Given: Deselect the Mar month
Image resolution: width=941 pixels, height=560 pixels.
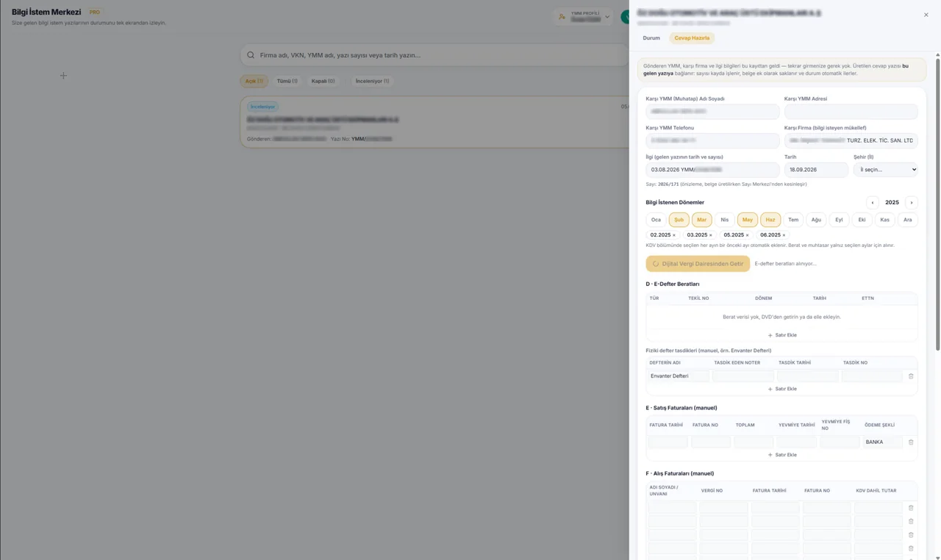Looking at the screenshot, I should (x=702, y=220).
